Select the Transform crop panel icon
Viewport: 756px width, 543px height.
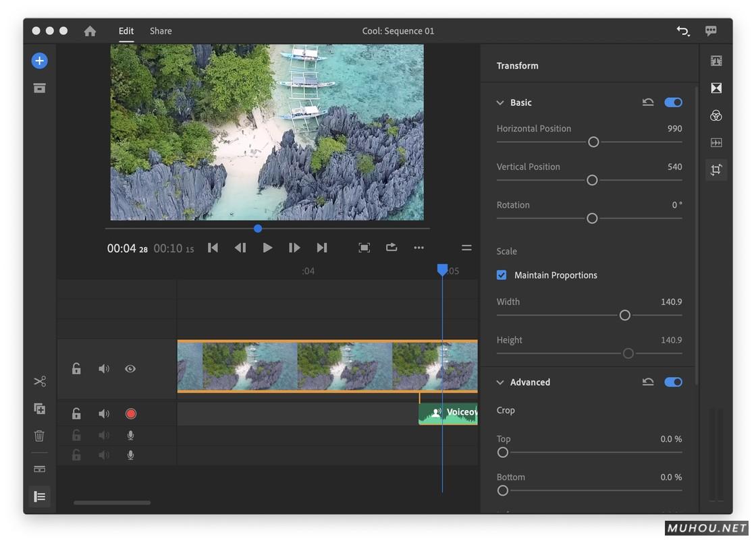(716, 169)
